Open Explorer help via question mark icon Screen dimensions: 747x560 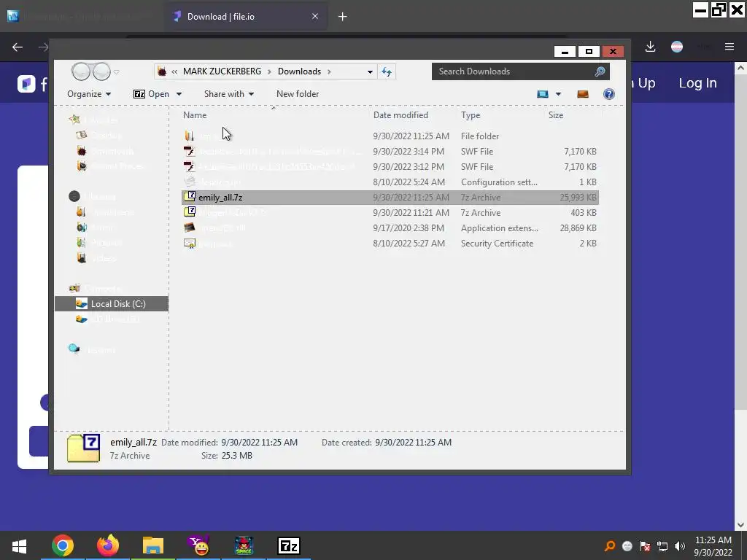coord(609,94)
